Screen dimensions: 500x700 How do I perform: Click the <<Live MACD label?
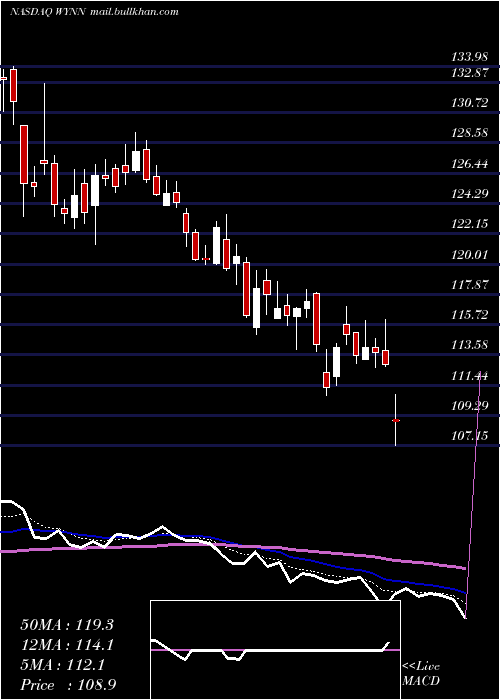421,673
